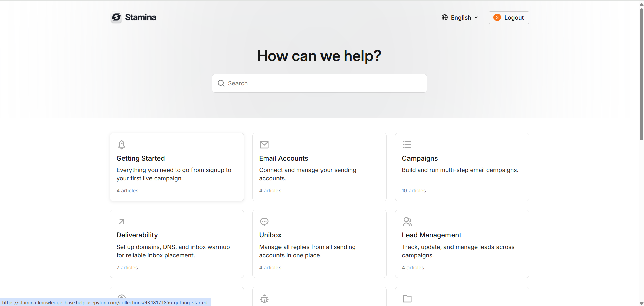Screen dimensions: 644x306
Task: Click '4 articles' under Unibox
Action: (x=270, y=268)
